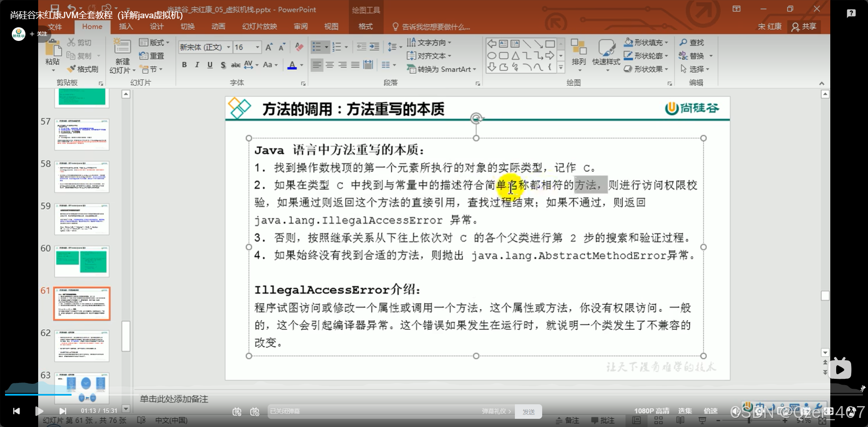The width and height of the screenshot is (868, 427).
Task: Open the Format (格式) drawing tools tab
Action: click(x=365, y=26)
